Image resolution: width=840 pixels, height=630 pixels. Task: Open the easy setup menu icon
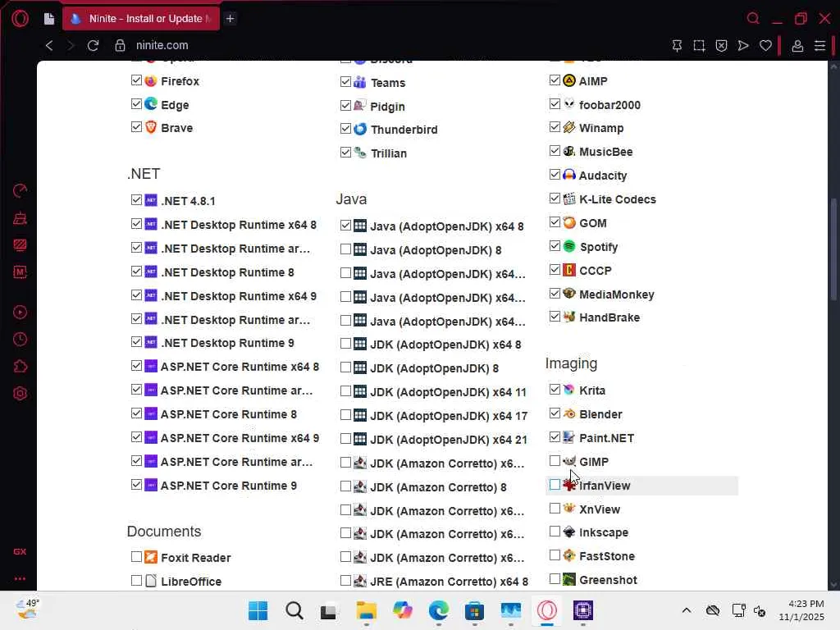(x=819, y=46)
